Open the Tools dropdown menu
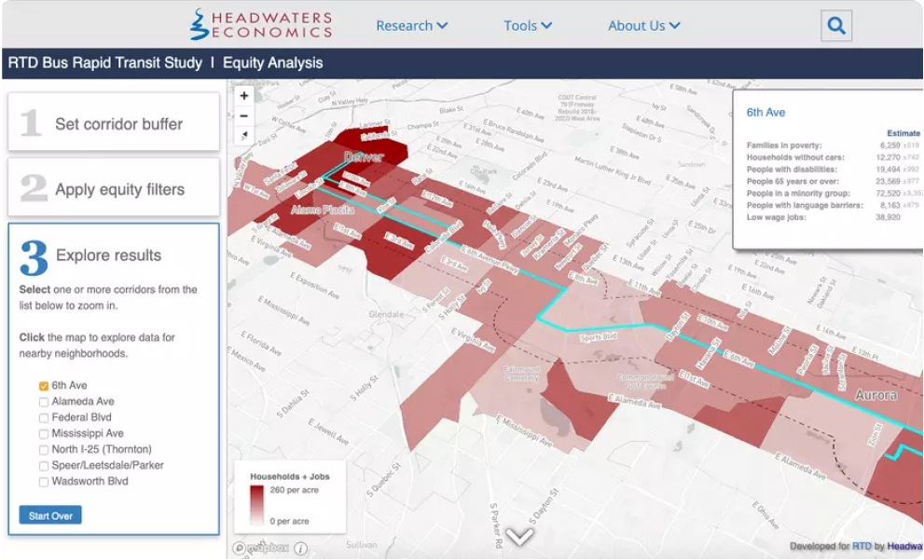Viewport: 924px width, 560px height. (x=528, y=26)
